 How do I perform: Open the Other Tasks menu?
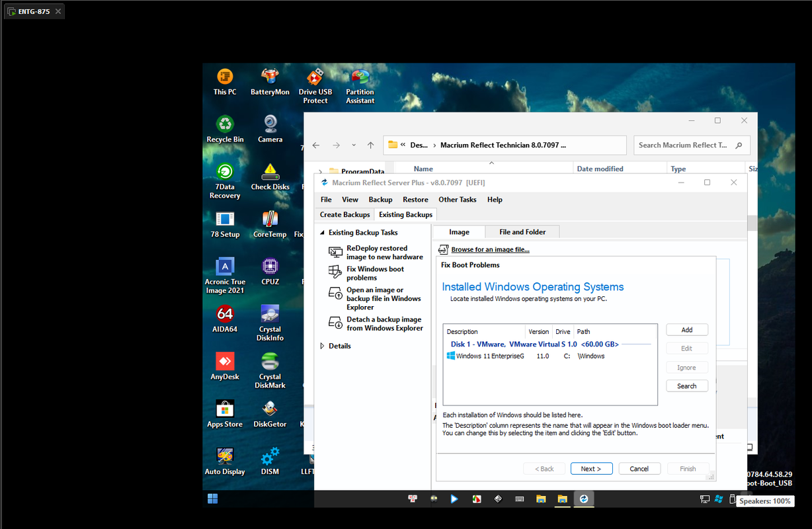tap(458, 200)
